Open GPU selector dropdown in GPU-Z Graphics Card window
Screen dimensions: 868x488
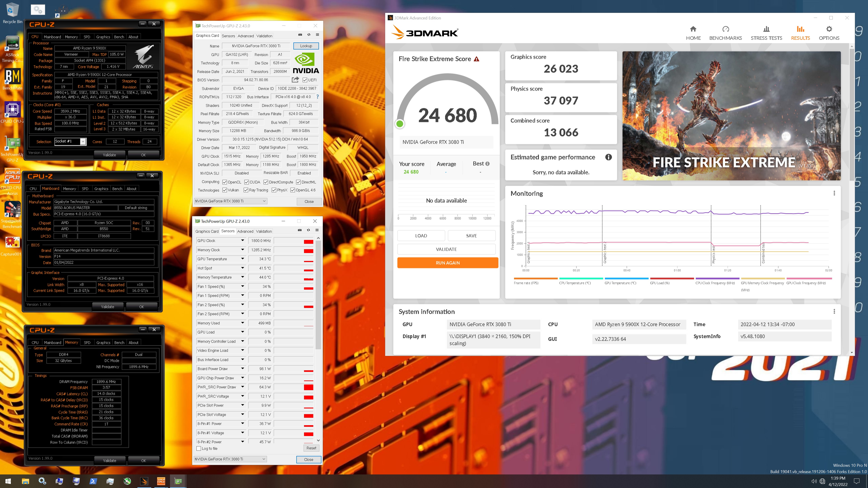click(231, 201)
